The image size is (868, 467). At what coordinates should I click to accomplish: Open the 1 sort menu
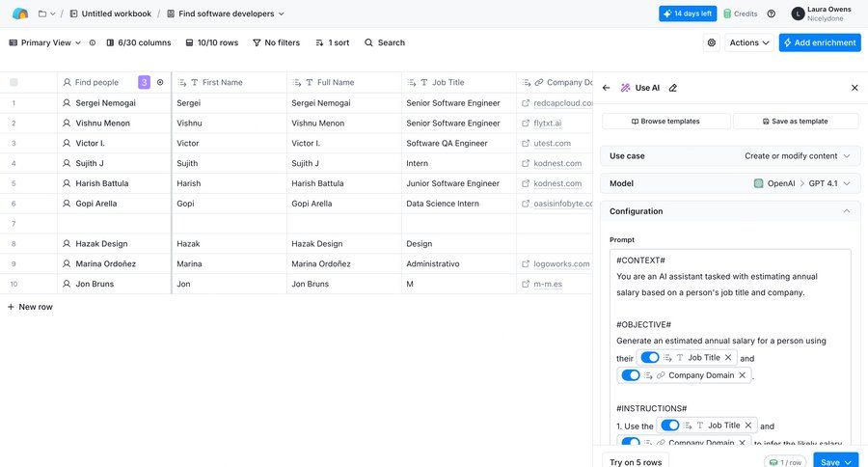point(333,42)
